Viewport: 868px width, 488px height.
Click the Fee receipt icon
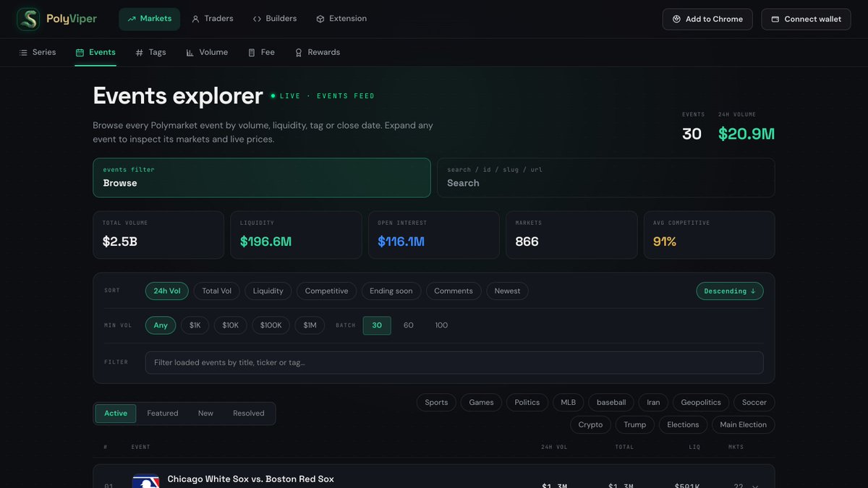[x=252, y=53]
